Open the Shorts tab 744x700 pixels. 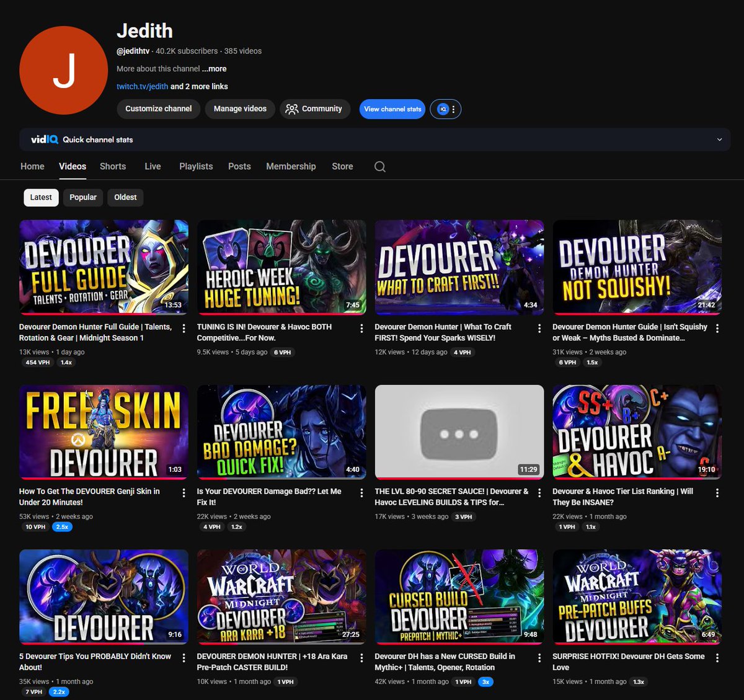point(112,166)
